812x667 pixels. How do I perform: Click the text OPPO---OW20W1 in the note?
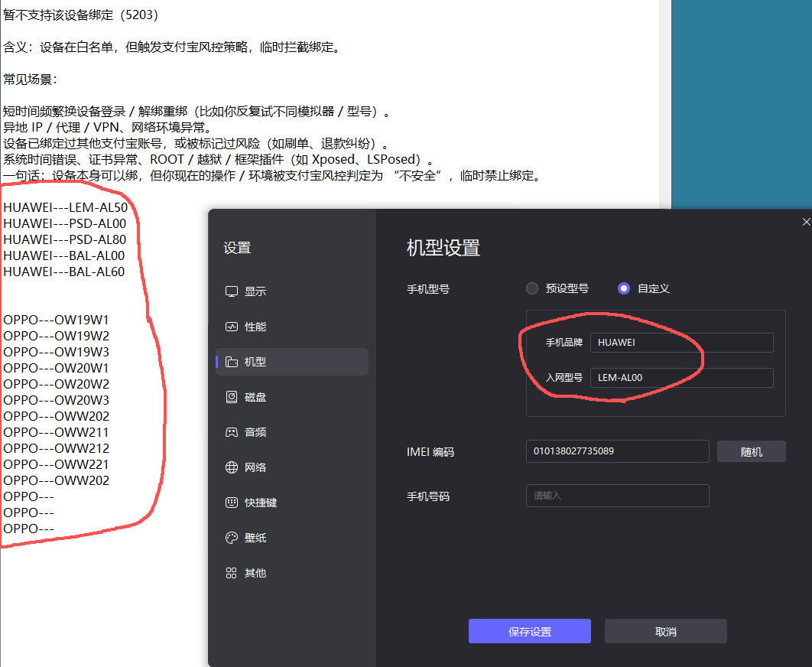click(56, 368)
